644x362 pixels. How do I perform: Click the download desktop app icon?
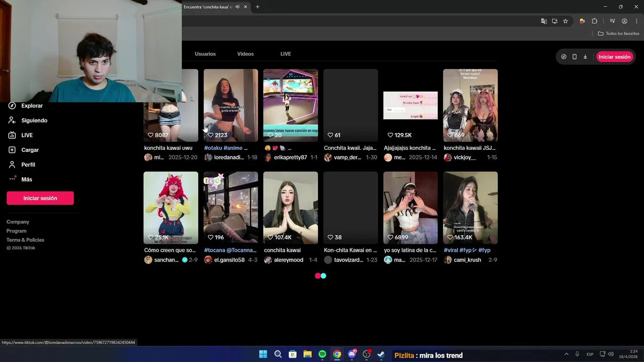tap(585, 57)
